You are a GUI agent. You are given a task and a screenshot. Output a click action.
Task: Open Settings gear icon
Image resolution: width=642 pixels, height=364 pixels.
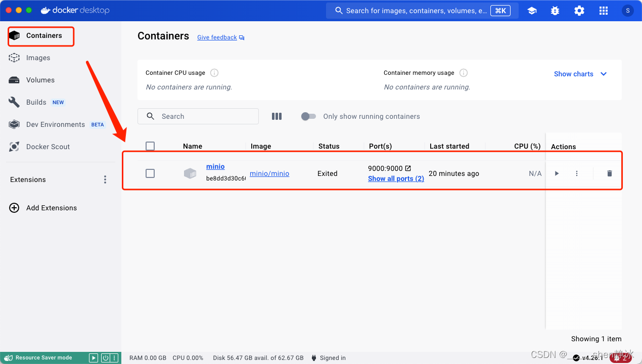coord(579,11)
